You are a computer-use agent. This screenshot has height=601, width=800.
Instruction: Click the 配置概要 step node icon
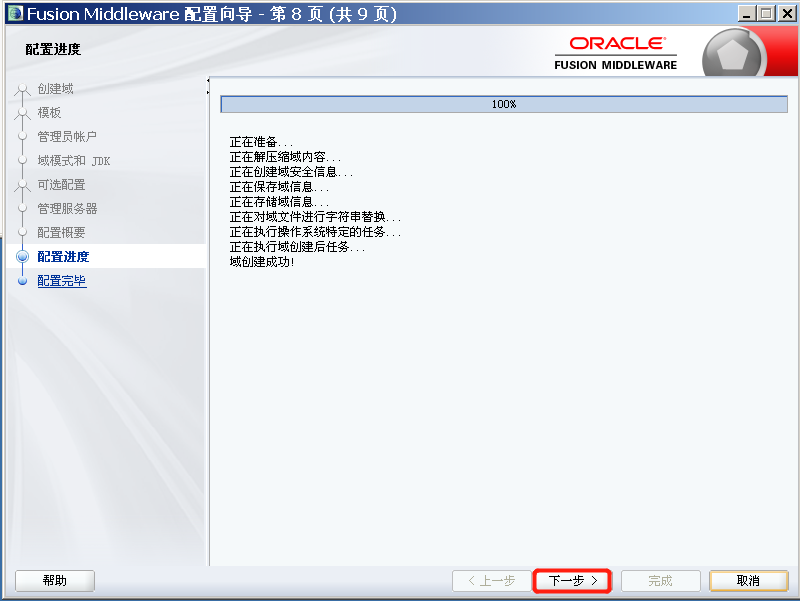pyautogui.click(x=22, y=233)
